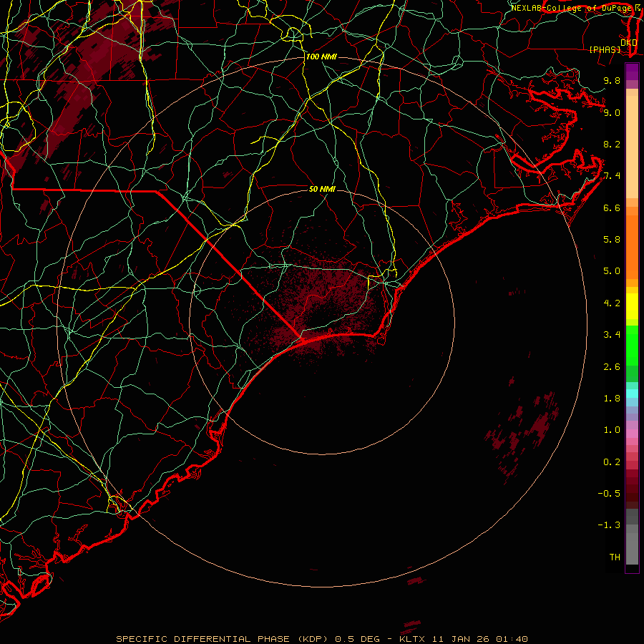Pick the purple swatch topping the color scale

pos(632,72)
